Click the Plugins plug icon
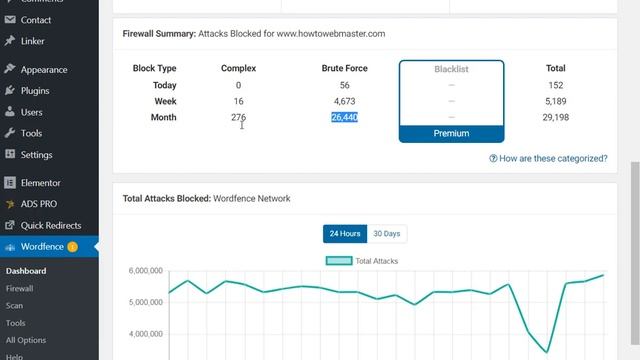This screenshot has height=360, width=640. pos(10,91)
